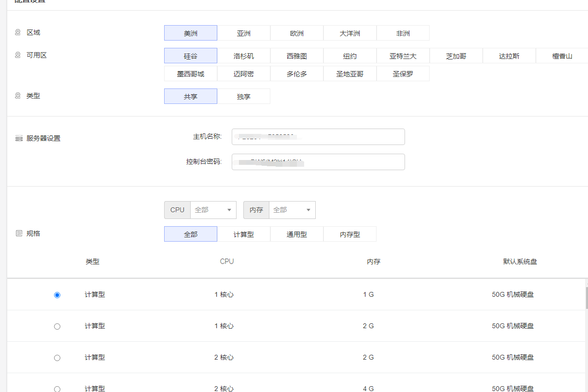Image resolution: width=588 pixels, height=392 pixels.
Task: Switch to the 计算型 spec tab
Action: (x=244, y=234)
